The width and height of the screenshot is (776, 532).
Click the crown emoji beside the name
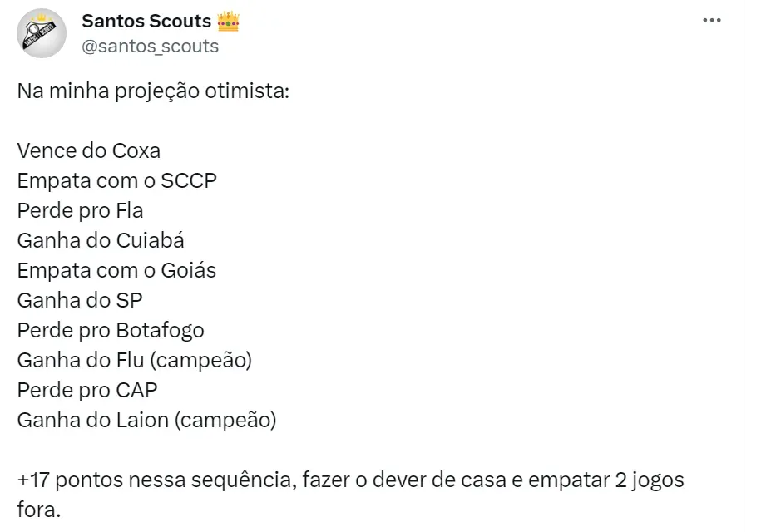[228, 22]
